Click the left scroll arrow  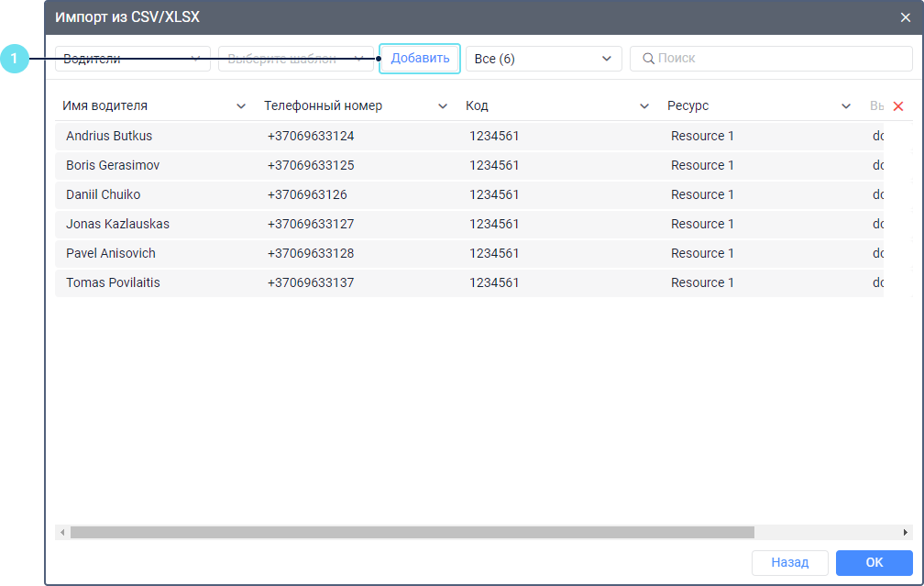pyautogui.click(x=62, y=533)
